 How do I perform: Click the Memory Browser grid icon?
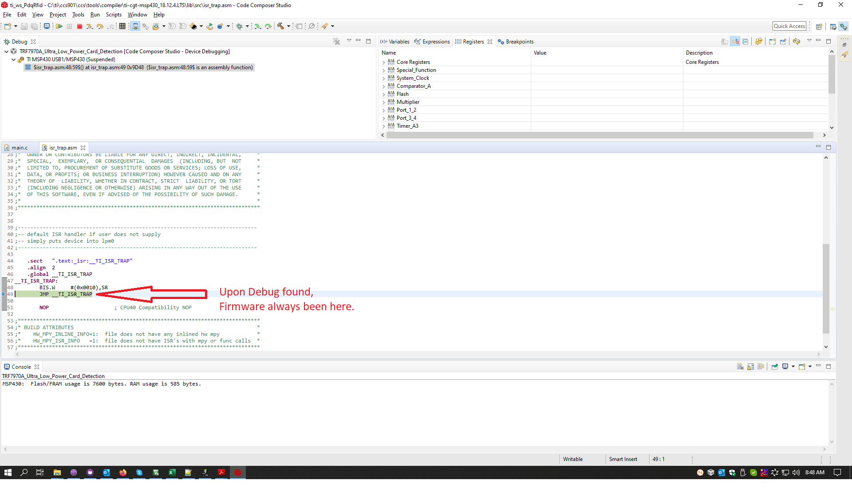pos(122,27)
